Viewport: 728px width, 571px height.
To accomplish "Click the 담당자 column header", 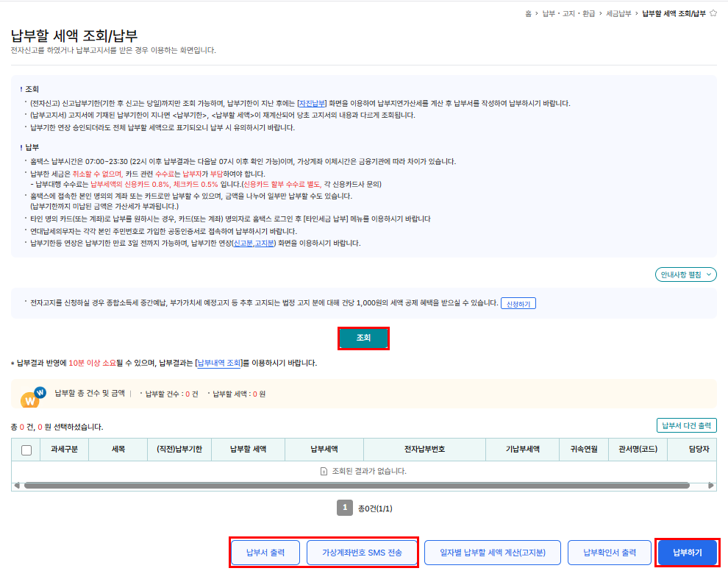I will [x=693, y=450].
